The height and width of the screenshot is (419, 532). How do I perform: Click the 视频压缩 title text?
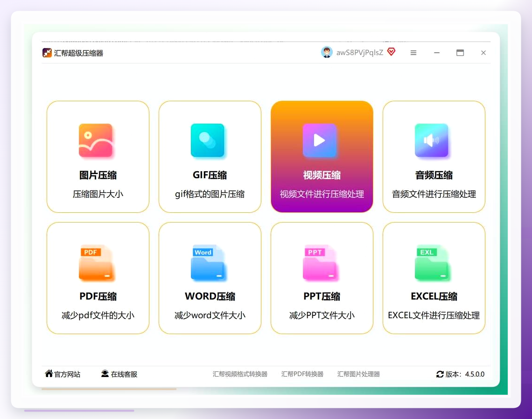pyautogui.click(x=322, y=175)
